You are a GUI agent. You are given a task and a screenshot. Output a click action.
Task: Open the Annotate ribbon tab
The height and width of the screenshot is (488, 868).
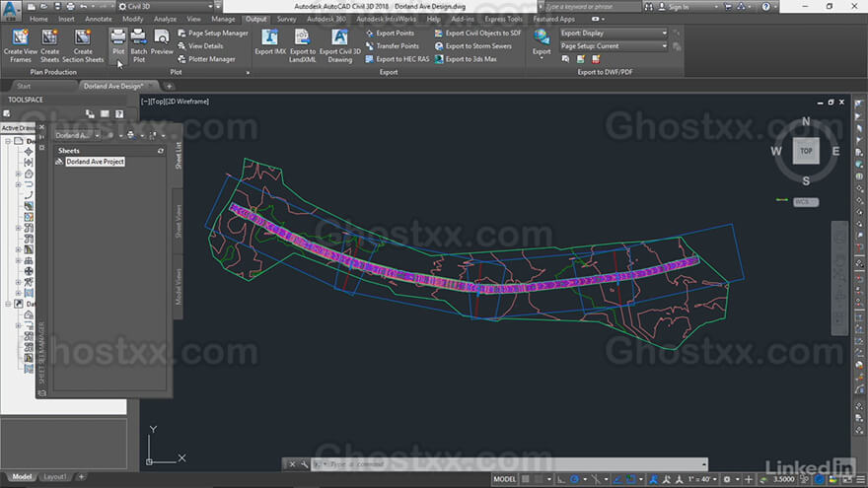click(x=99, y=19)
